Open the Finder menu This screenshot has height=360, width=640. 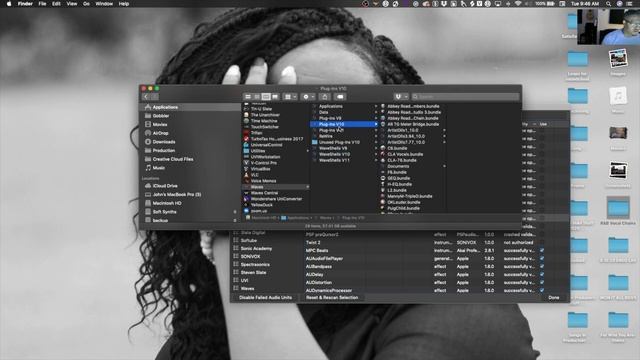25,4
